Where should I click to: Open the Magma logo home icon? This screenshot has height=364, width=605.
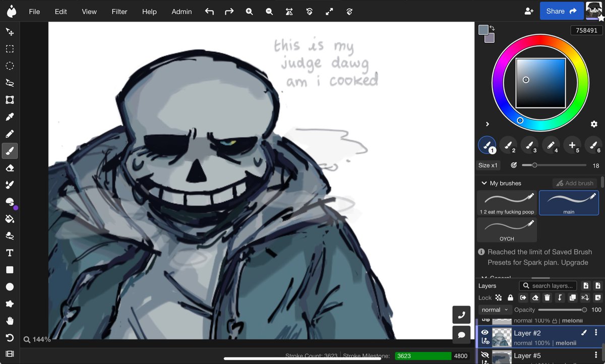point(11,11)
